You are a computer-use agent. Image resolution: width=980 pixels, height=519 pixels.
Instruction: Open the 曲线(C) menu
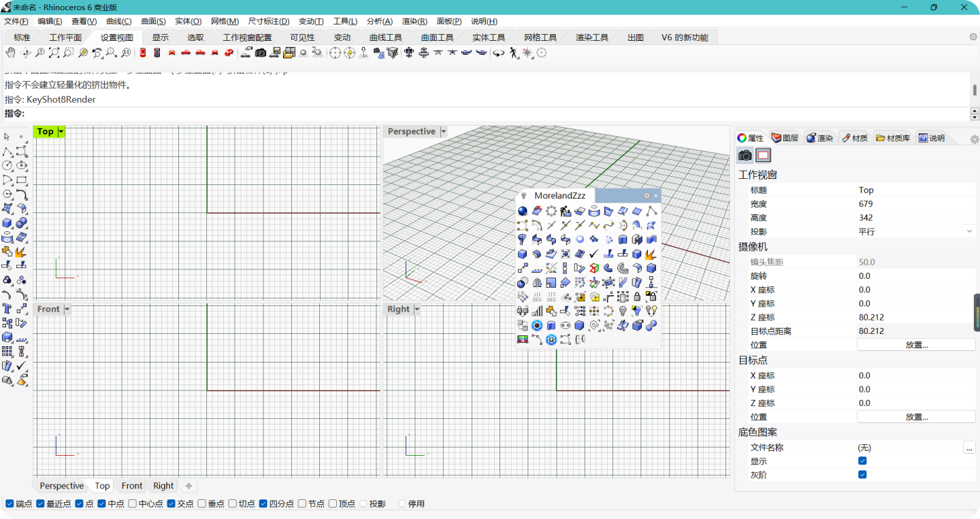coord(119,21)
